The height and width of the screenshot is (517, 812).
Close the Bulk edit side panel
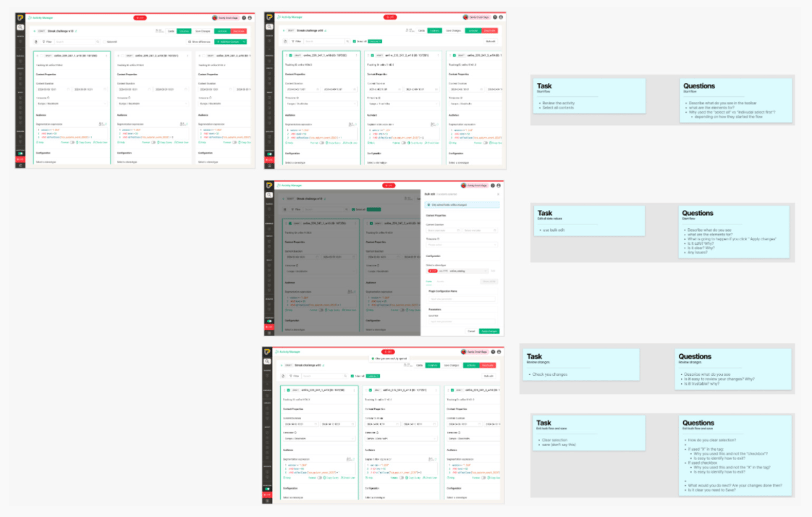[498, 194]
